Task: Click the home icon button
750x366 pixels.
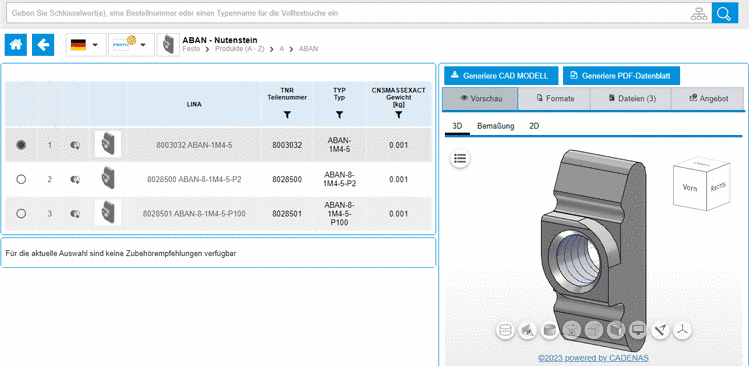Action: pyautogui.click(x=16, y=45)
